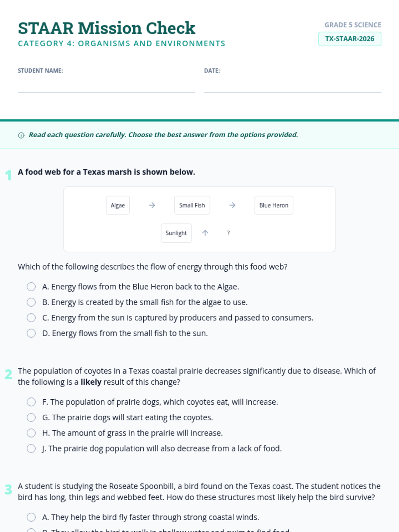Screen dimensions: 399x532
Task: Click the Blue Heron box
Action: point(274,205)
